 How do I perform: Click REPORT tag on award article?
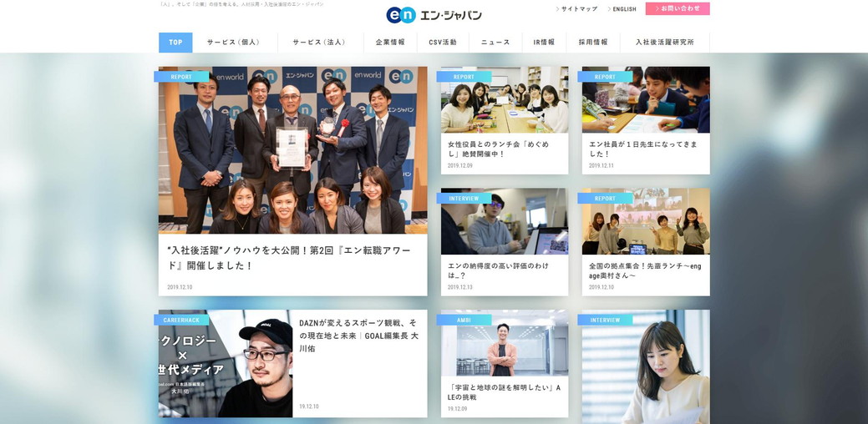pyautogui.click(x=181, y=77)
